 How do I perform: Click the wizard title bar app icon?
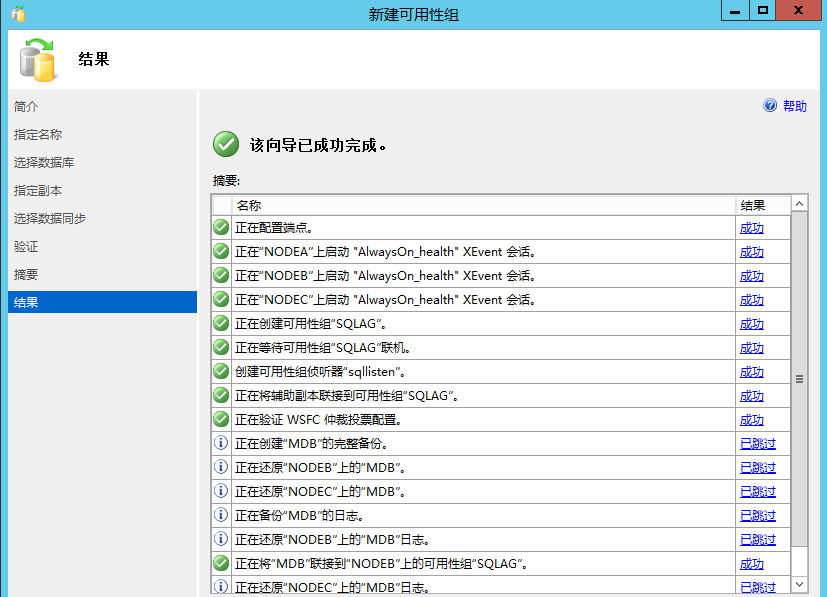click(x=18, y=14)
